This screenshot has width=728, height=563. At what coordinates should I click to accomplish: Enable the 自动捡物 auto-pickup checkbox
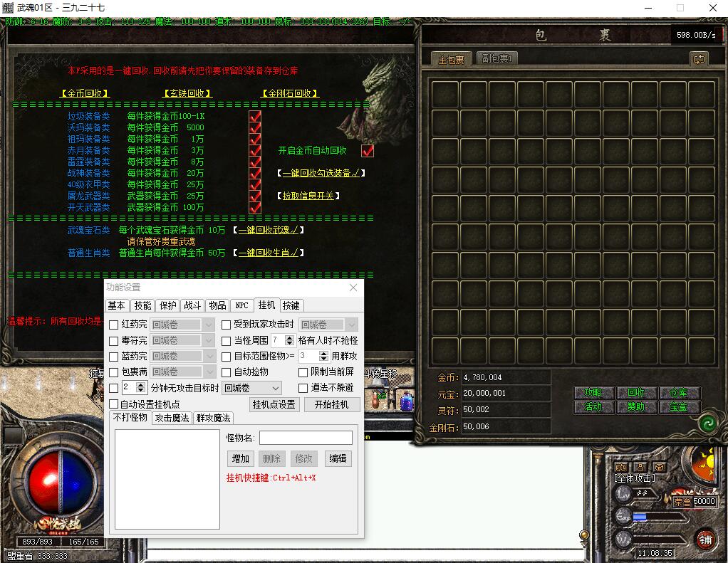pos(227,372)
